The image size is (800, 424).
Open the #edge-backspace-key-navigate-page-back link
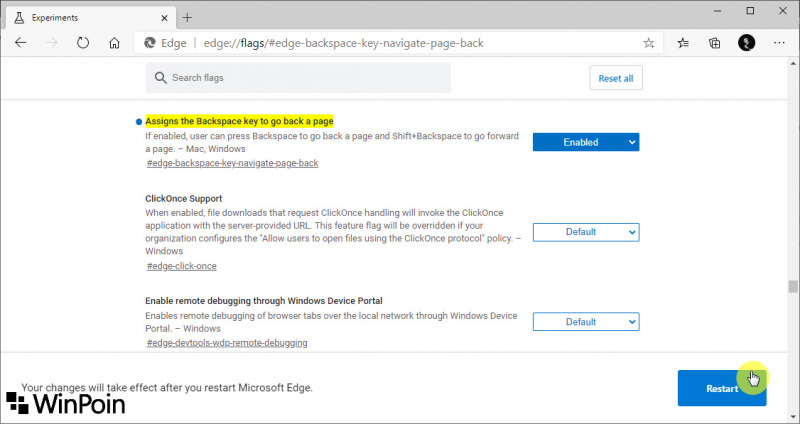(232, 163)
